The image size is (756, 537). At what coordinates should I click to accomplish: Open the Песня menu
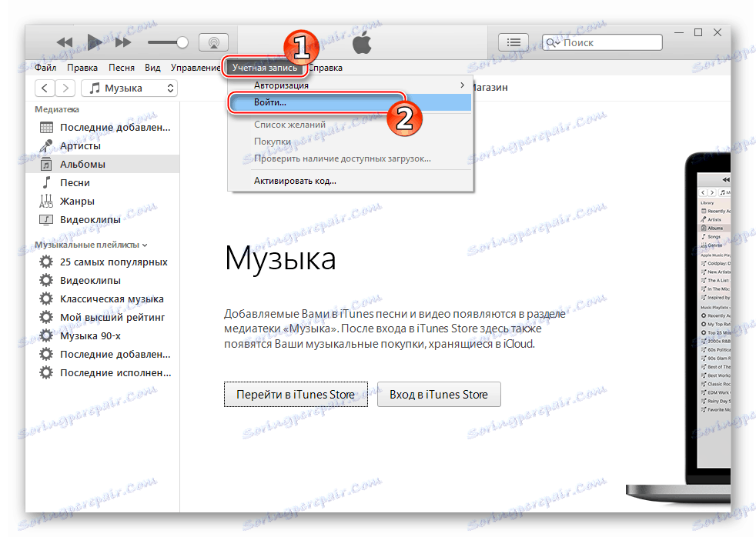point(122,68)
